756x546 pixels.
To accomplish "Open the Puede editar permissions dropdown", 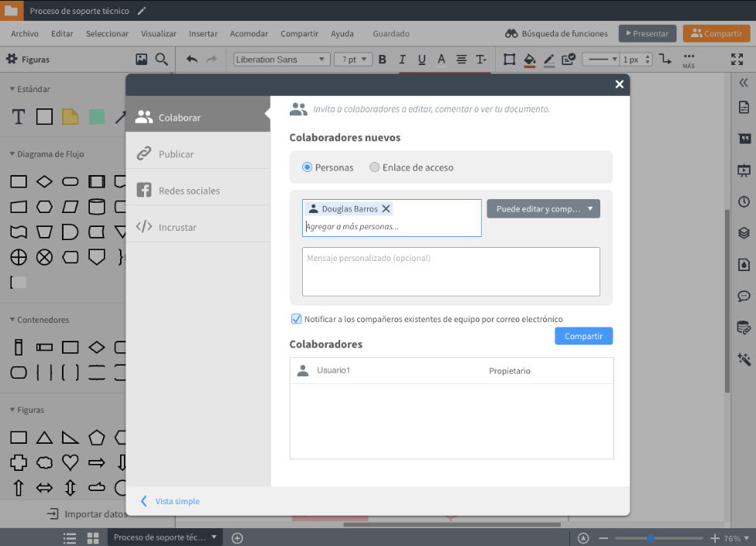I will pyautogui.click(x=542, y=208).
